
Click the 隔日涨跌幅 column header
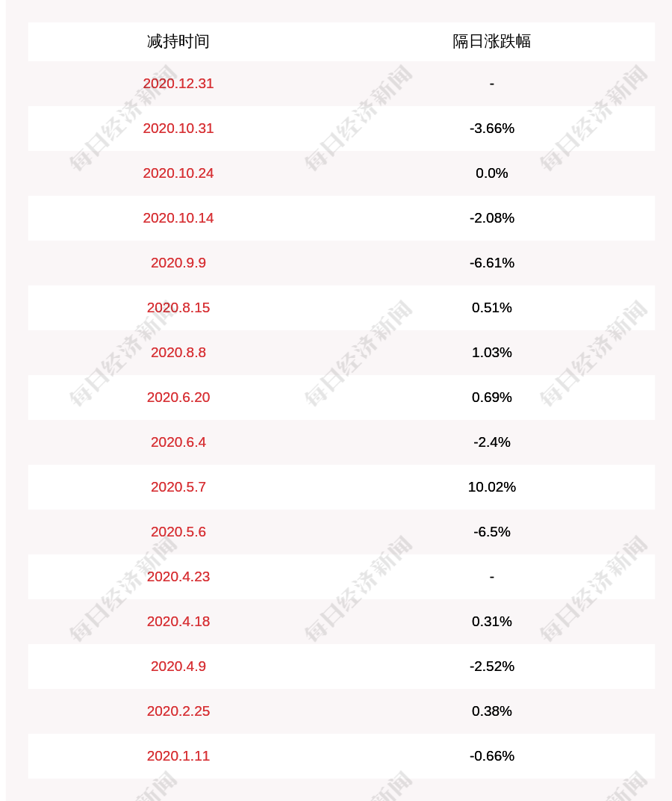click(491, 41)
